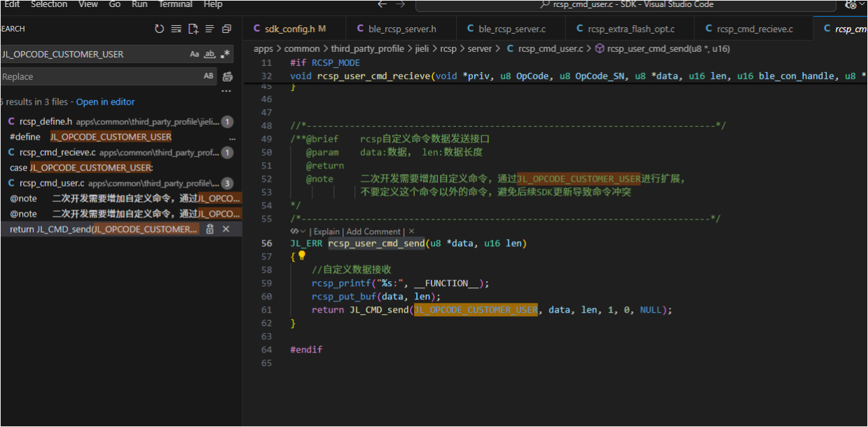Collapse all search results

[x=226, y=29]
